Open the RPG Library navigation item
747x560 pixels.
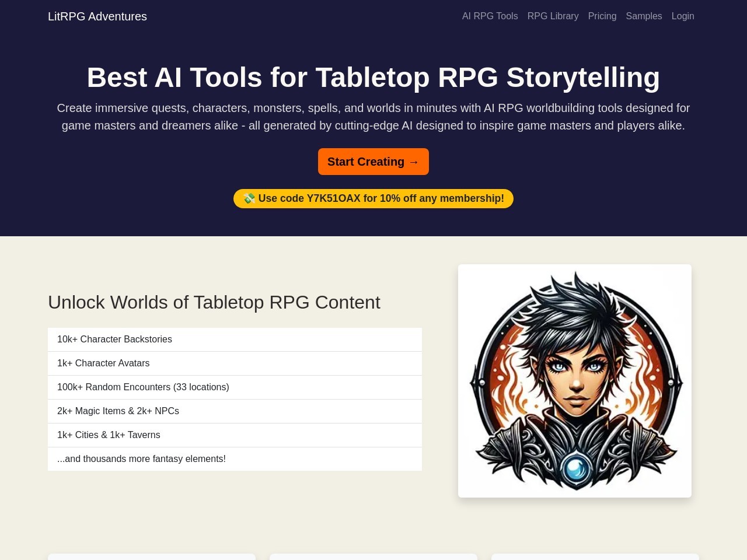(x=553, y=16)
